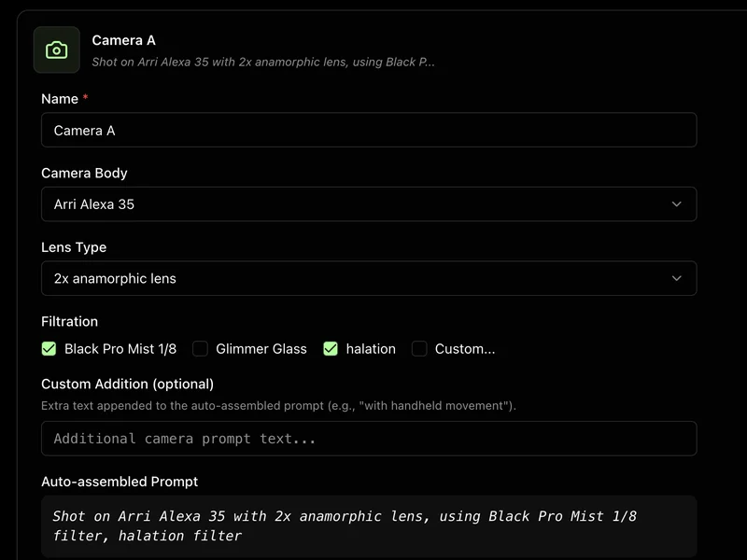Click the italic summary 'Shot on Arri Alexa 35...' subtitle
The image size is (747, 560).
pos(263,62)
